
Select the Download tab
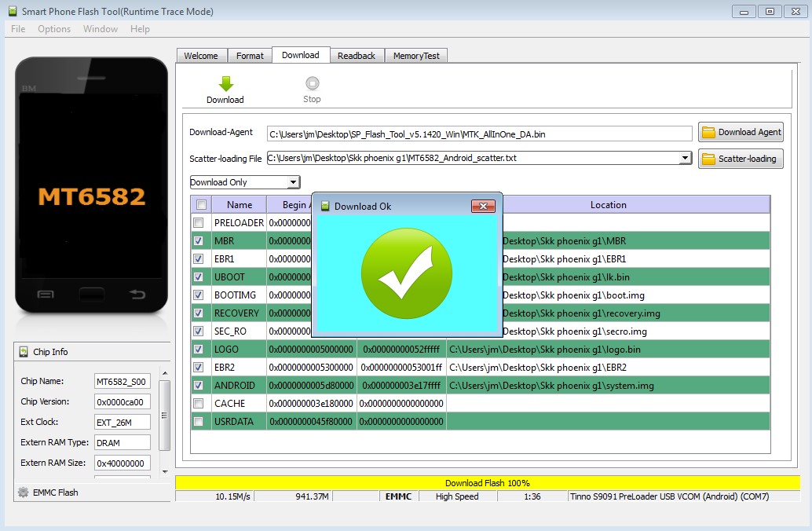click(x=300, y=54)
